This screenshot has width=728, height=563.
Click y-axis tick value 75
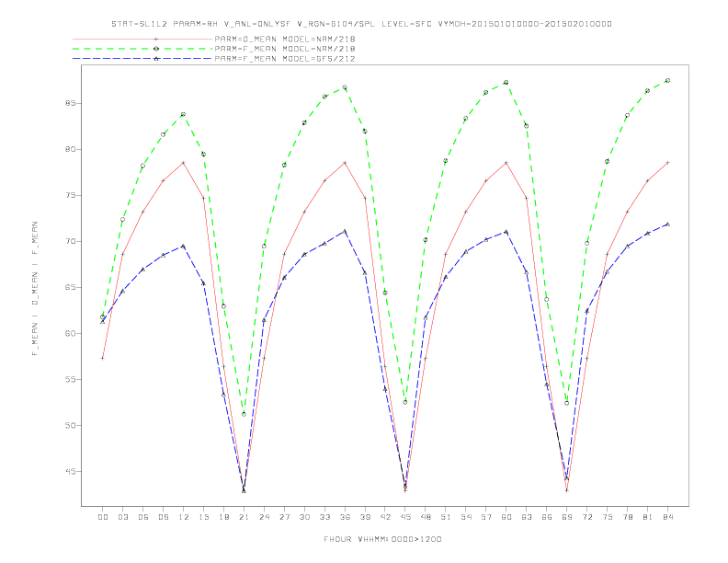tap(71, 196)
